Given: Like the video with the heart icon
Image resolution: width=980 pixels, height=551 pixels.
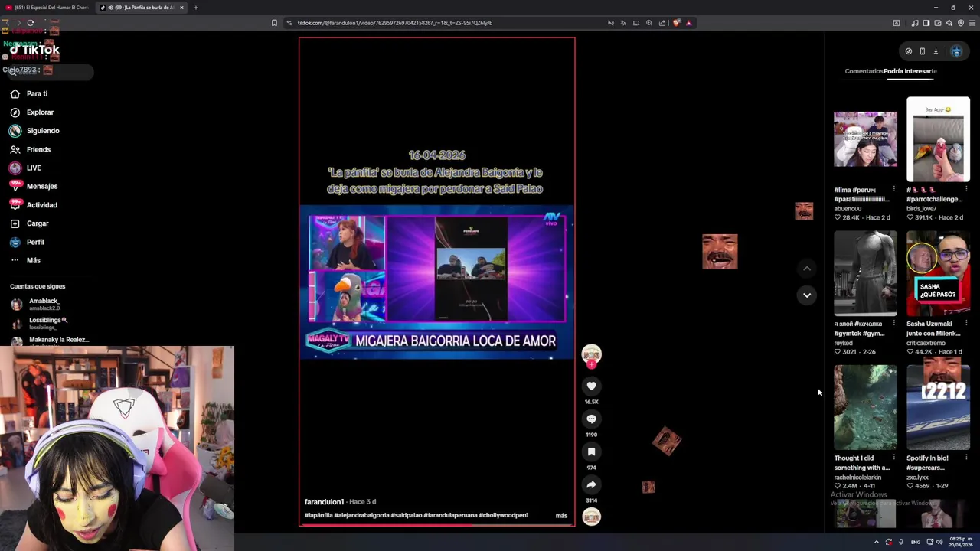Looking at the screenshot, I should click(x=591, y=386).
